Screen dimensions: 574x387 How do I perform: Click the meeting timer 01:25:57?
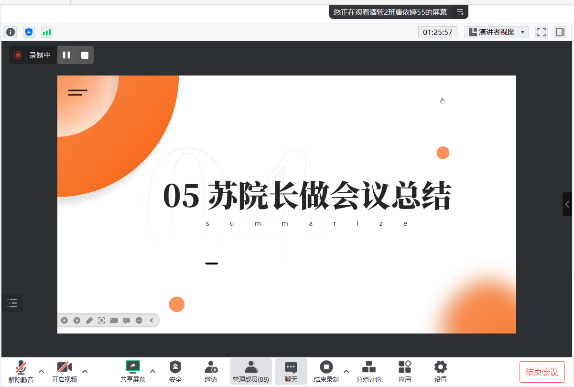437,32
